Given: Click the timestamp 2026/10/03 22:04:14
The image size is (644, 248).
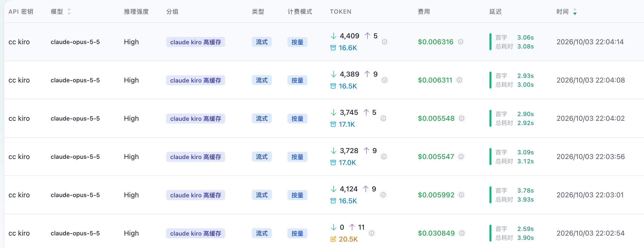Looking at the screenshot, I should pos(590,42).
